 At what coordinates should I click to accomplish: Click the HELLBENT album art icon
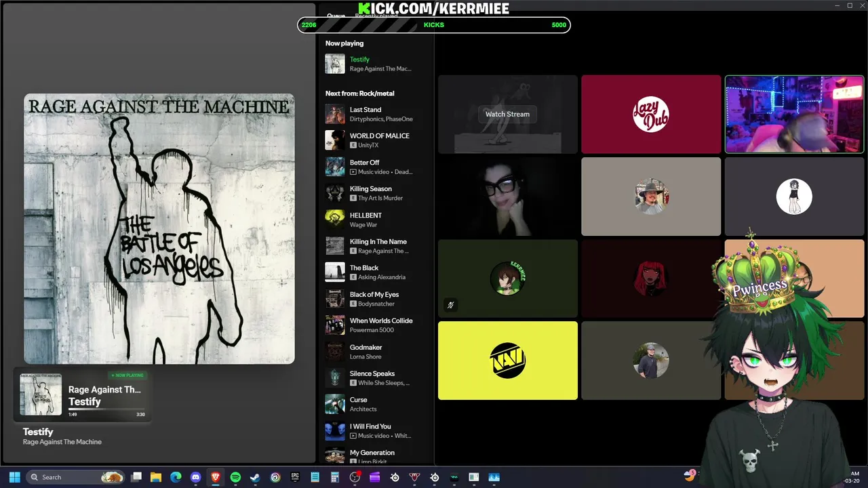pos(335,220)
